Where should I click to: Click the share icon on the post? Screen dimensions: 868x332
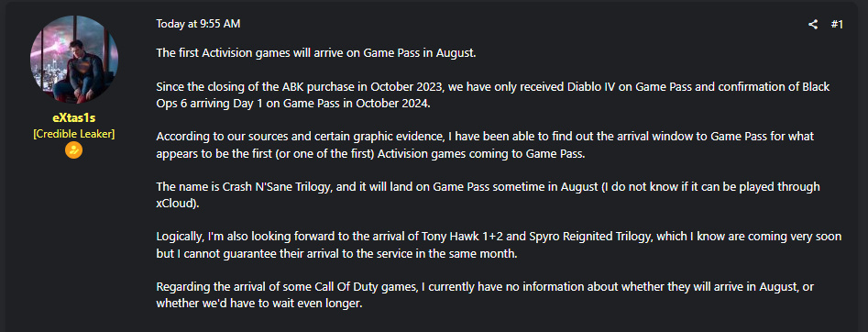[x=813, y=24]
